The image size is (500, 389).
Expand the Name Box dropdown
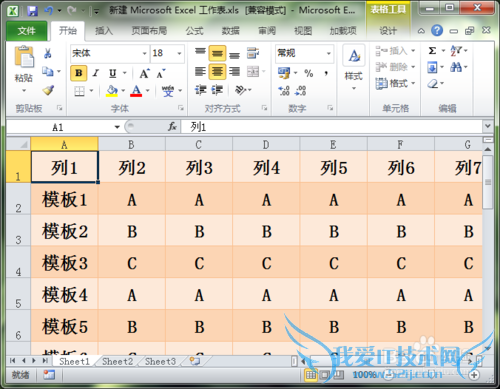pos(117,127)
